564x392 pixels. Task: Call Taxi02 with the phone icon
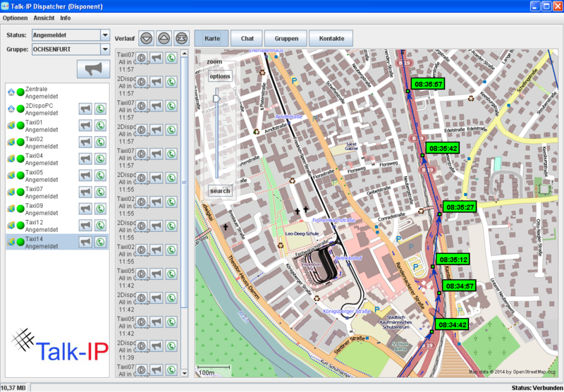click(x=100, y=142)
